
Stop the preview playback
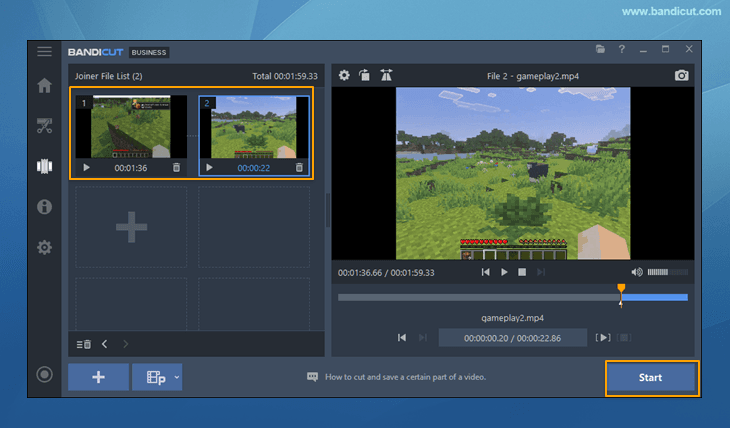[x=522, y=272]
